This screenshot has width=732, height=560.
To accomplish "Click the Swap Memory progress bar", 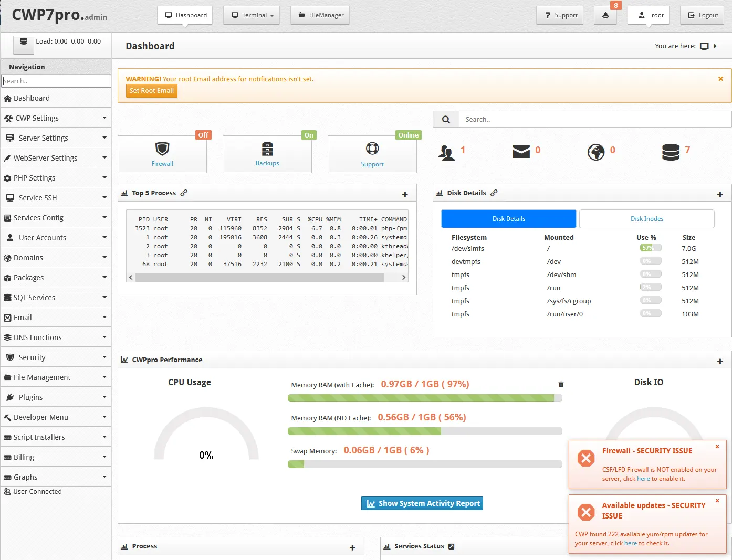I will click(x=425, y=464).
